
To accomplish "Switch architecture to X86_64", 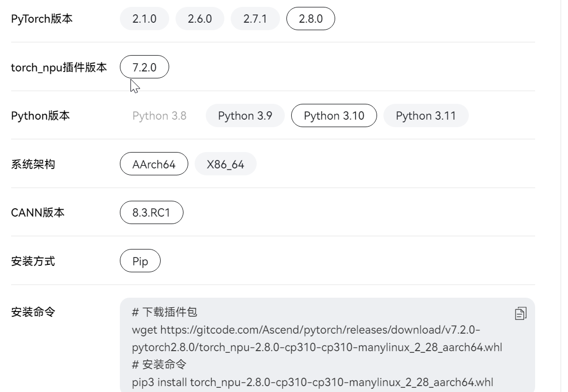I will click(225, 164).
